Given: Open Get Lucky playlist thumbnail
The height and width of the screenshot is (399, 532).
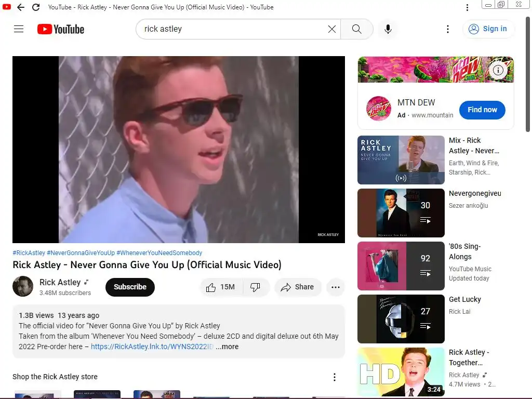Looking at the screenshot, I should (401, 318).
